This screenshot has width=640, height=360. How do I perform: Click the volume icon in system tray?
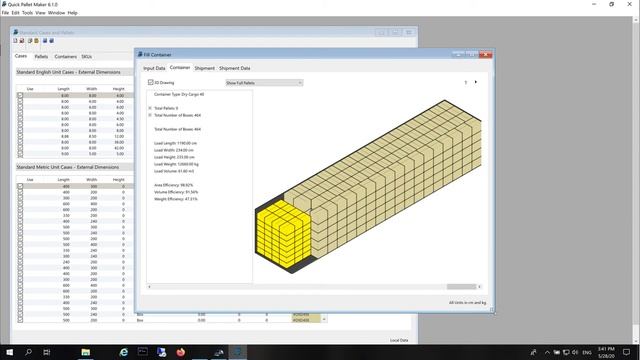pos(575,352)
